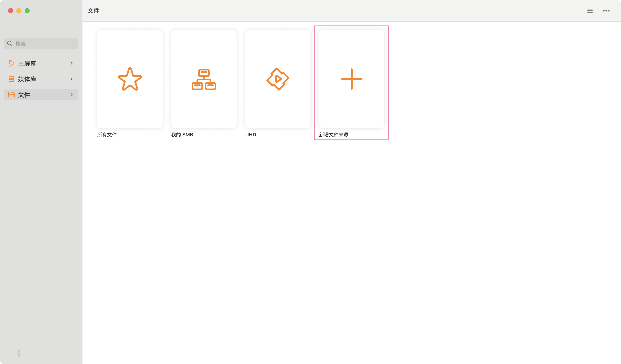Click the 媒体库 library icon in sidebar

pos(11,79)
